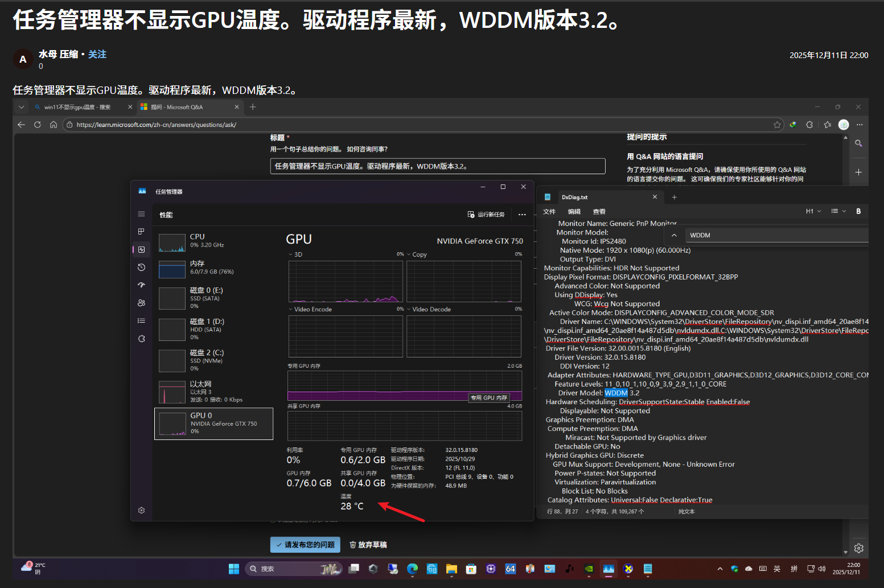The width and height of the screenshot is (884, 588).
Task: Open a new Edge tab
Action: coord(253,107)
